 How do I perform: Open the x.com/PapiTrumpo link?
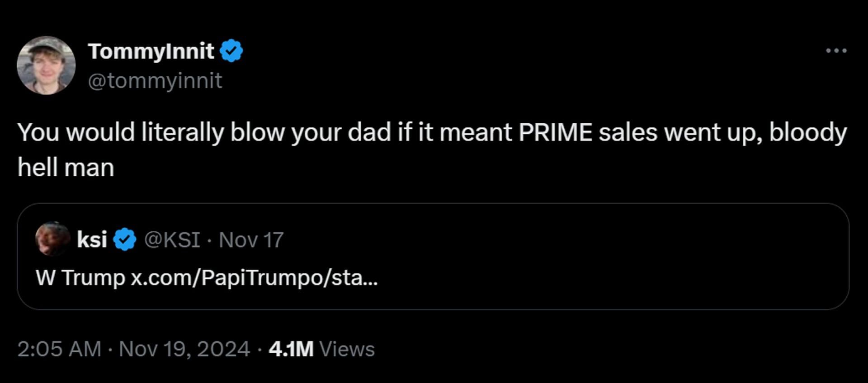254,277
